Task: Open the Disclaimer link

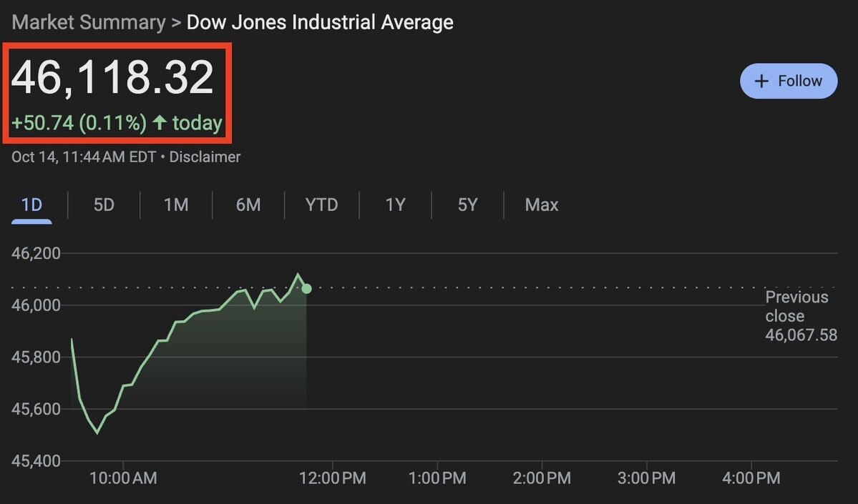Action: point(205,157)
